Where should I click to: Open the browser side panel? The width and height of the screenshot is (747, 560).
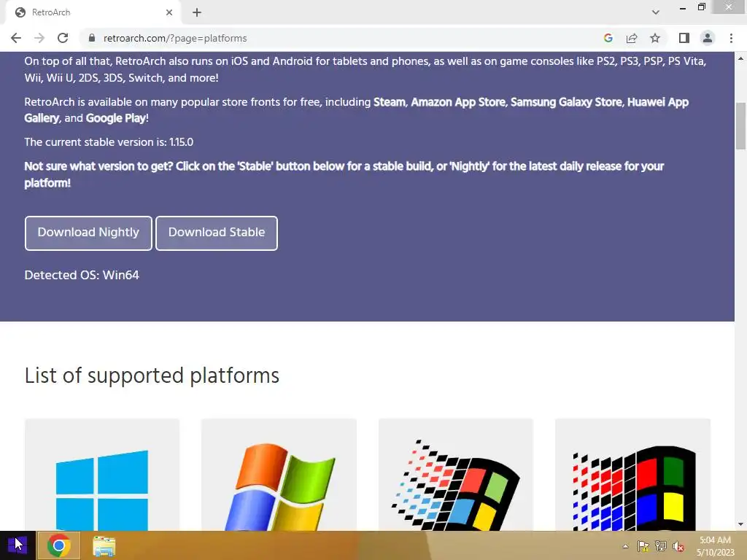point(684,38)
